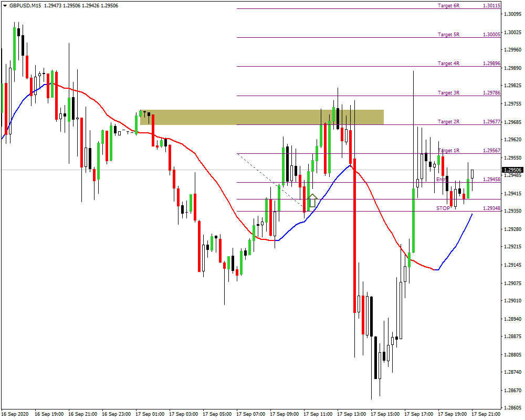Click the 1.29677 target price value
Viewport: 525px width, 420px height.
491,122
